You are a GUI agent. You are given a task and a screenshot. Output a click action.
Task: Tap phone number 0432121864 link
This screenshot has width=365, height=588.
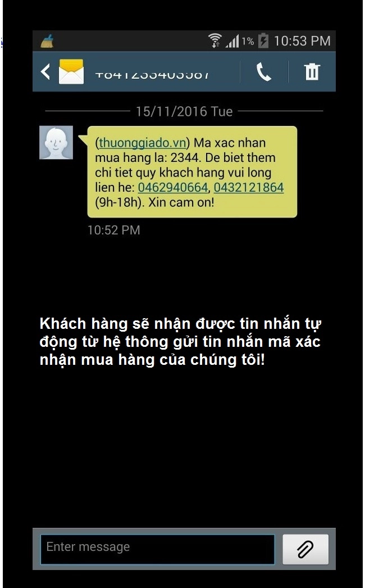pyautogui.click(x=249, y=188)
